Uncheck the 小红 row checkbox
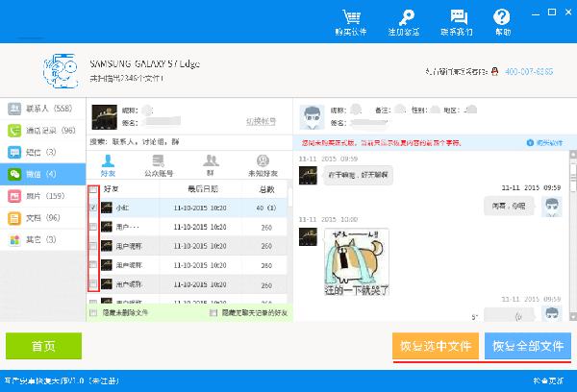This screenshot has width=577, height=392. pyautogui.click(x=93, y=208)
